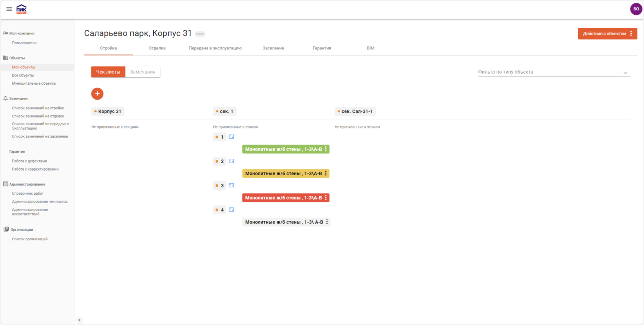Open Работа с дефектами
The width and height of the screenshot is (644, 325).
point(30,161)
